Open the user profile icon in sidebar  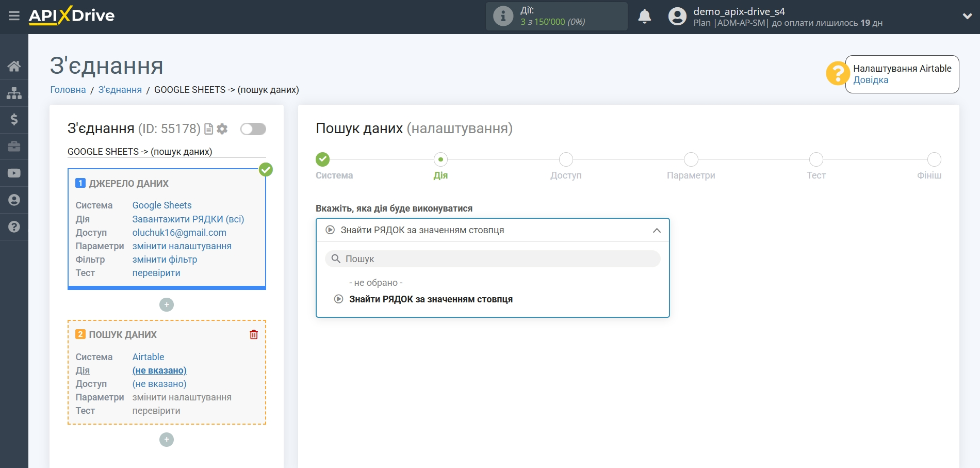[x=14, y=200]
